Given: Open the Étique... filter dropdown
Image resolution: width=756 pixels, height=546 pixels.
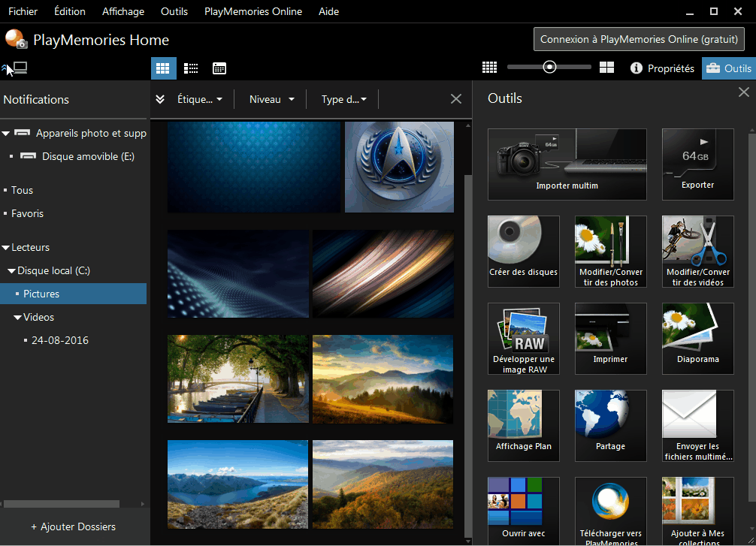Looking at the screenshot, I should click(x=200, y=99).
